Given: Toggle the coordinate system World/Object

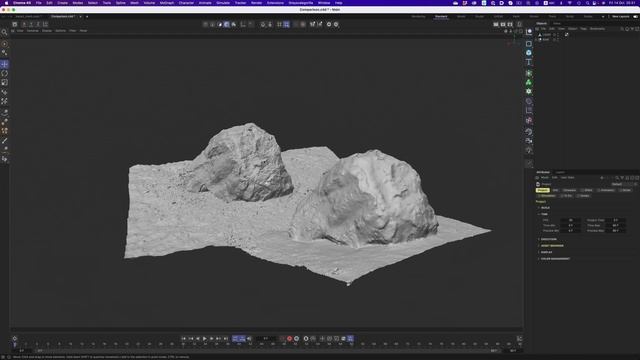Looking at the screenshot, I should [45, 24].
